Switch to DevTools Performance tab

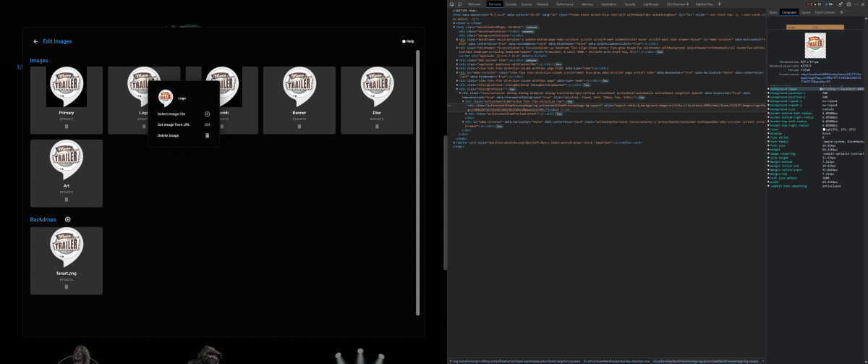565,4
